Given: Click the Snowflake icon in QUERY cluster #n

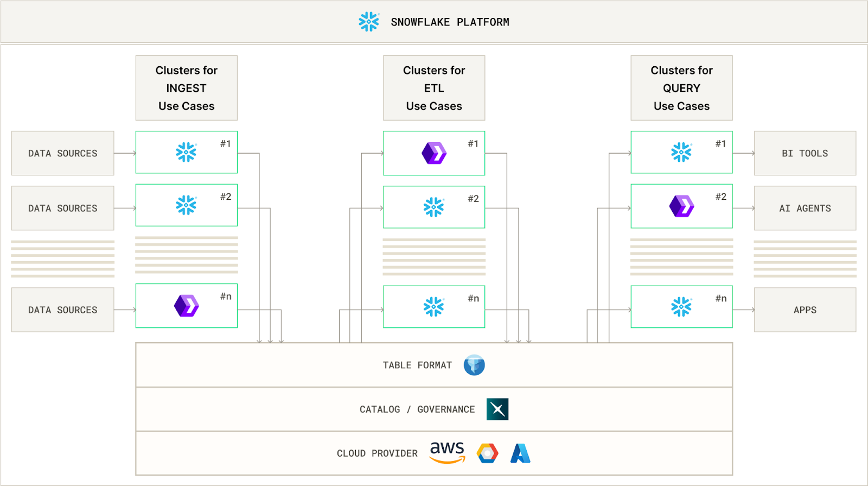Looking at the screenshot, I should click(x=681, y=307).
